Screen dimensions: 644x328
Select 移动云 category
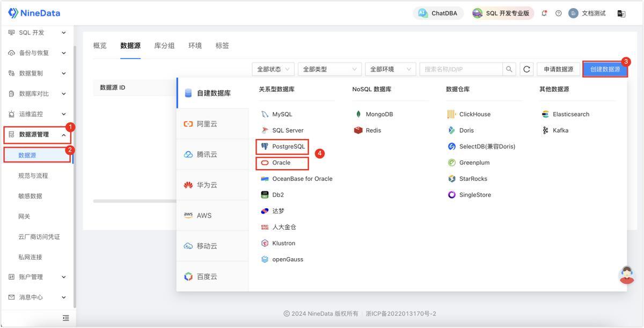(x=213, y=246)
